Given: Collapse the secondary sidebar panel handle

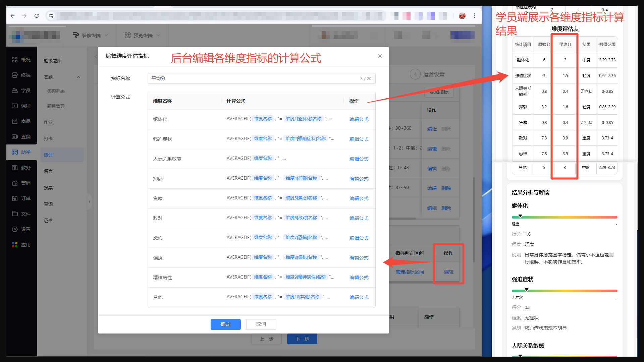Looking at the screenshot, I should point(89,202).
